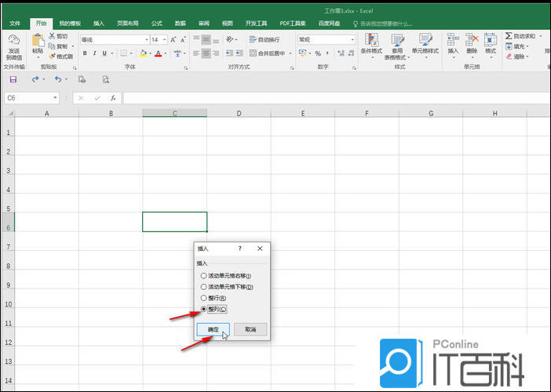This screenshot has width=551, height=392.
Task: Select the 整行 radio option
Action: (x=204, y=298)
